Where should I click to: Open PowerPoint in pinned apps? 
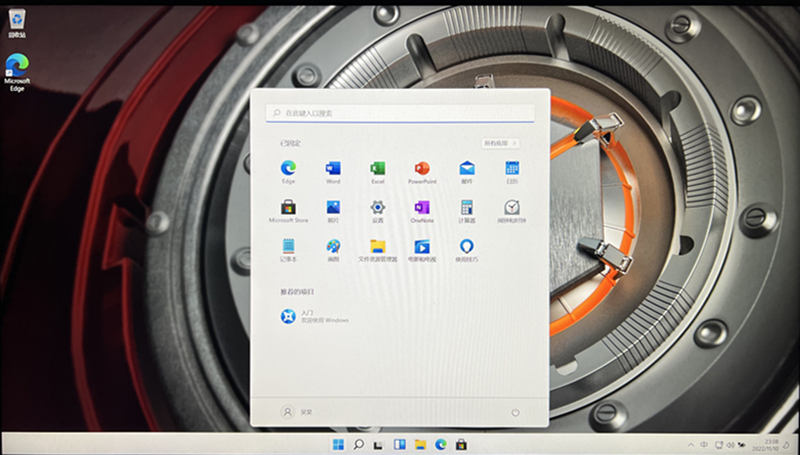(x=422, y=172)
